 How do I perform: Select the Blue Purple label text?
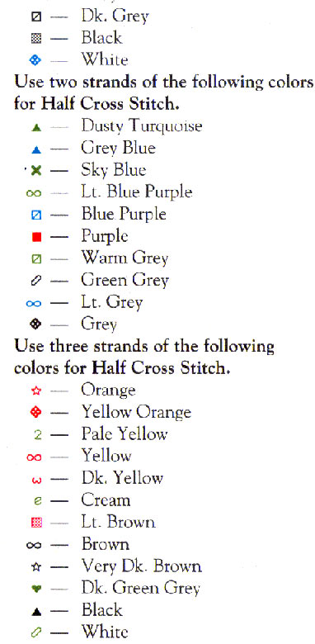124,215
